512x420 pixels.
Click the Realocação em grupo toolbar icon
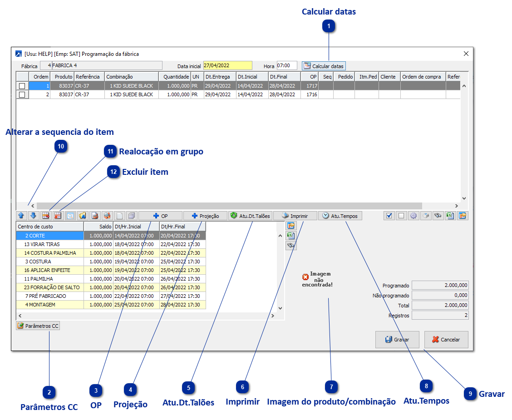pyautogui.click(x=46, y=216)
